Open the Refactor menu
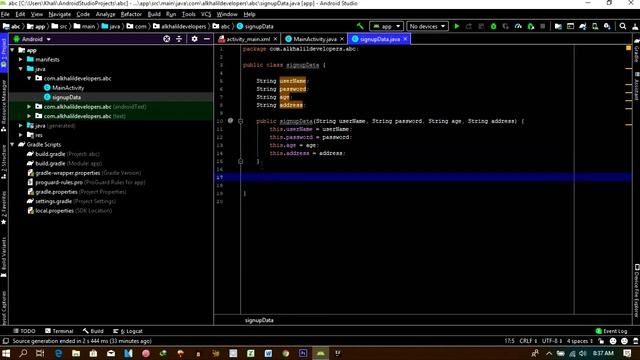The height and width of the screenshot is (360, 640). (131, 14)
